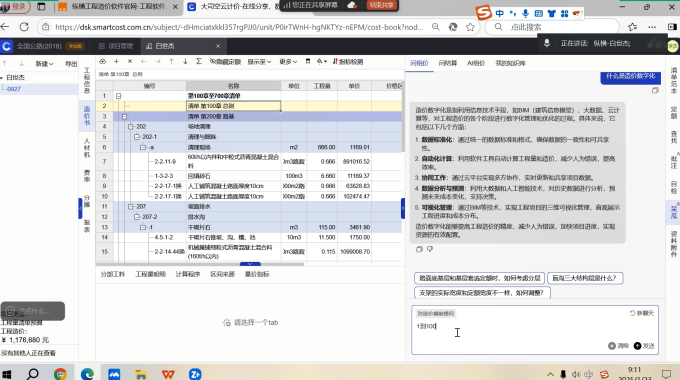
Task: Collapse the 202 row expander
Action: coord(131,127)
